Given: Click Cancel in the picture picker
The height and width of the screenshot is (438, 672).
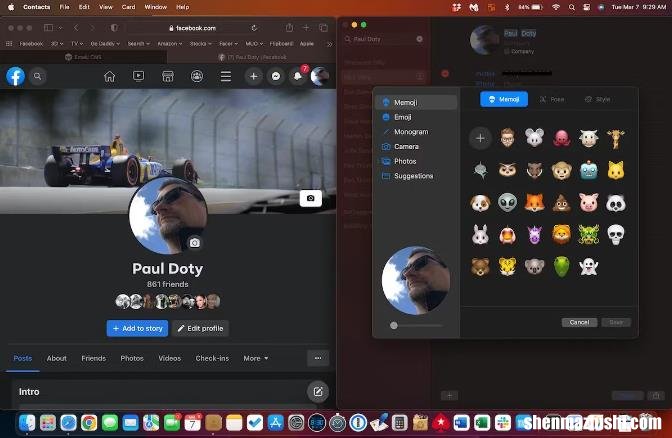Looking at the screenshot, I should pos(579,322).
